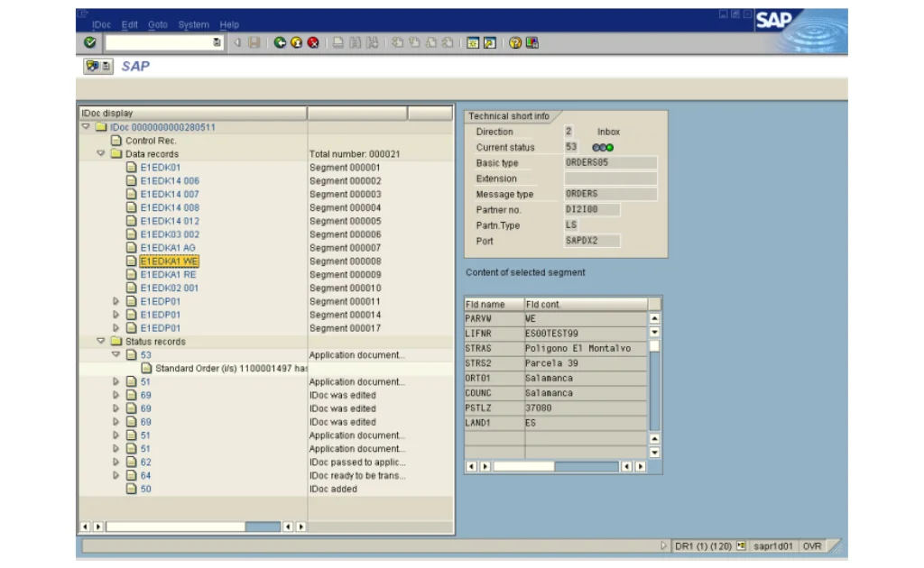This screenshot has width=924, height=568.
Task: Collapse the Status records folder
Action: point(101,341)
